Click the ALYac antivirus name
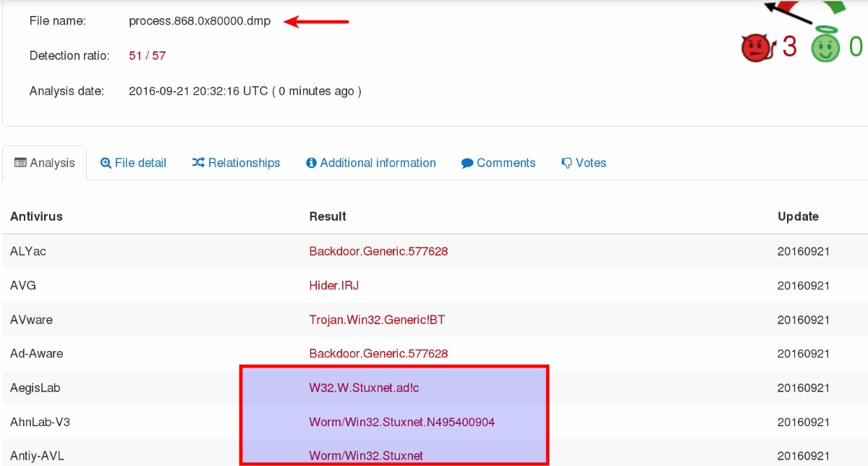 pyautogui.click(x=28, y=252)
